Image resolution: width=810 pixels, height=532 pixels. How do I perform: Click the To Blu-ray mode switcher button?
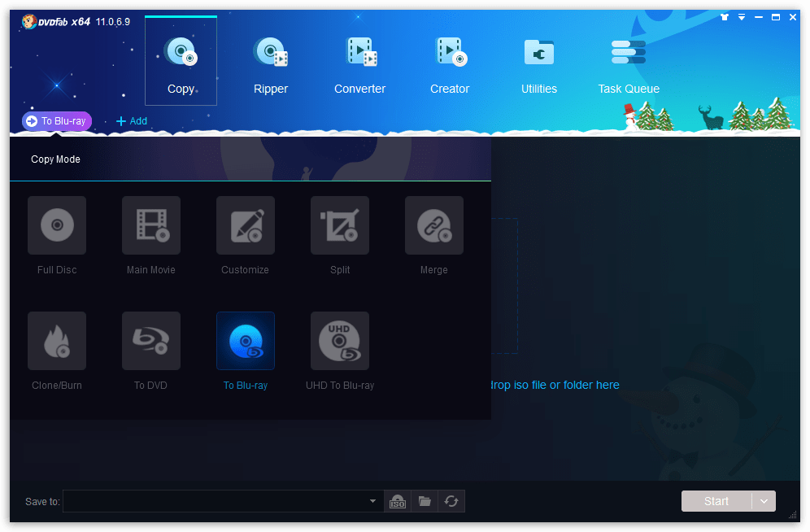click(x=57, y=121)
